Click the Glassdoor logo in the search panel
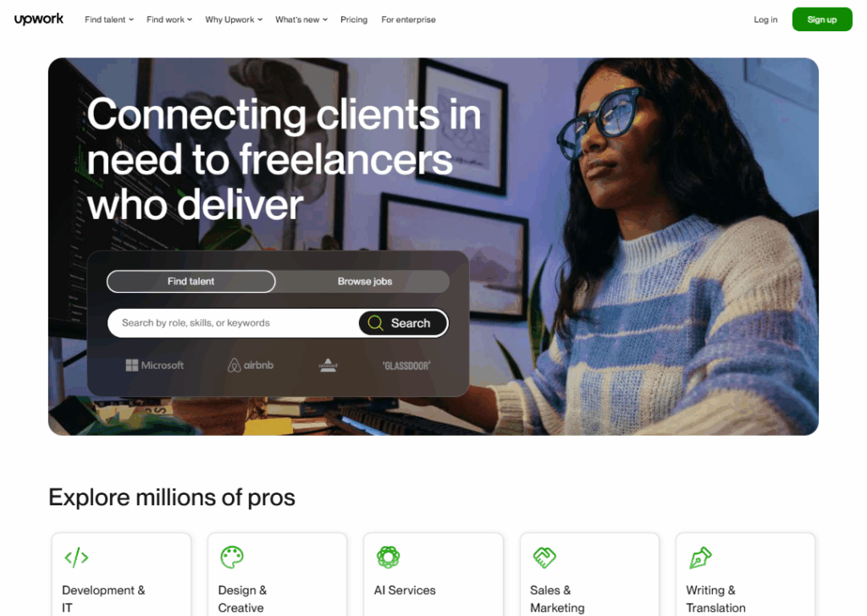Viewport: 867px width, 616px height. 406,366
